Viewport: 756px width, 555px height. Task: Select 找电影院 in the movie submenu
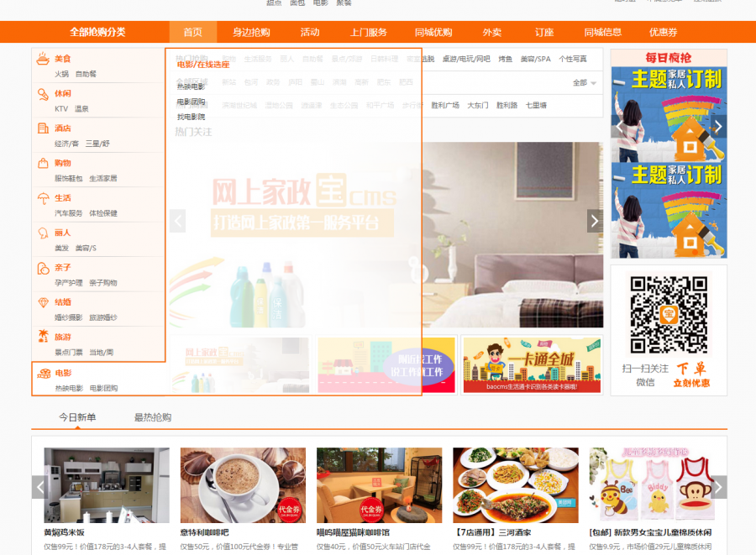coord(191,117)
